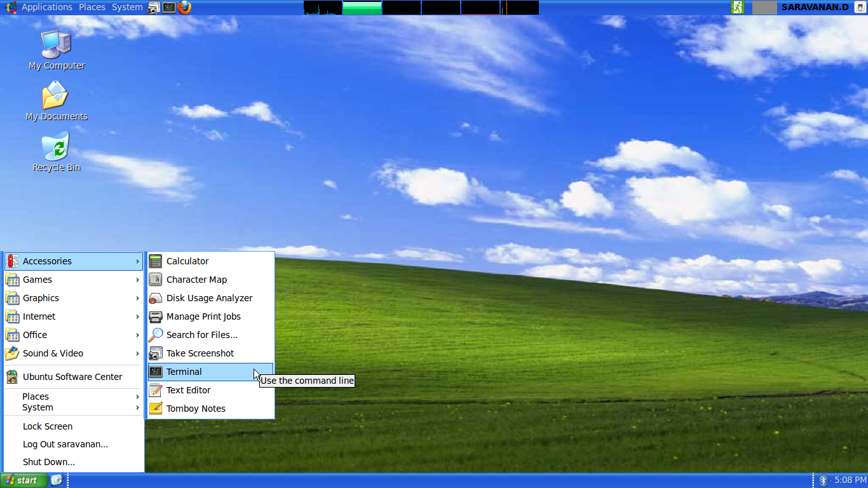
Task: Expand the Sound & Video category
Action: tap(73, 353)
